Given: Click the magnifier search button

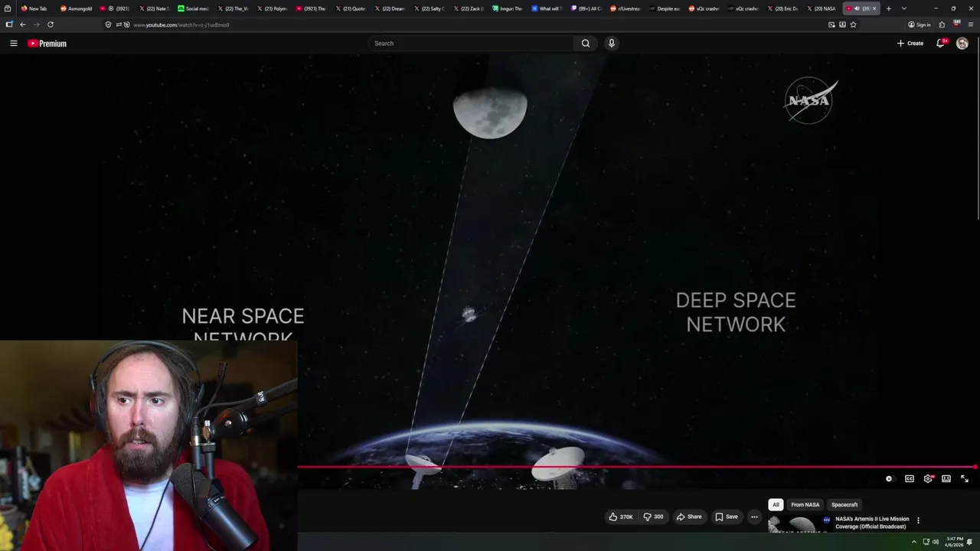Looking at the screenshot, I should (x=586, y=44).
